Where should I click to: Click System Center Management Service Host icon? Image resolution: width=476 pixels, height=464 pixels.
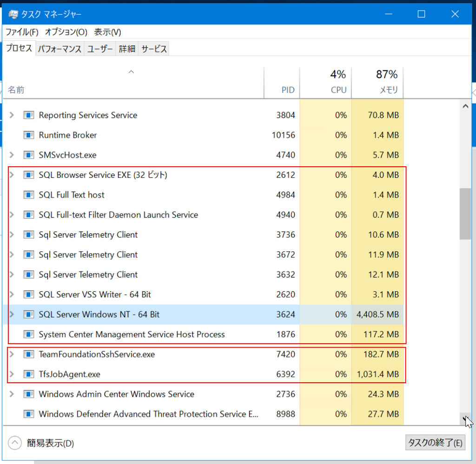[x=28, y=334]
